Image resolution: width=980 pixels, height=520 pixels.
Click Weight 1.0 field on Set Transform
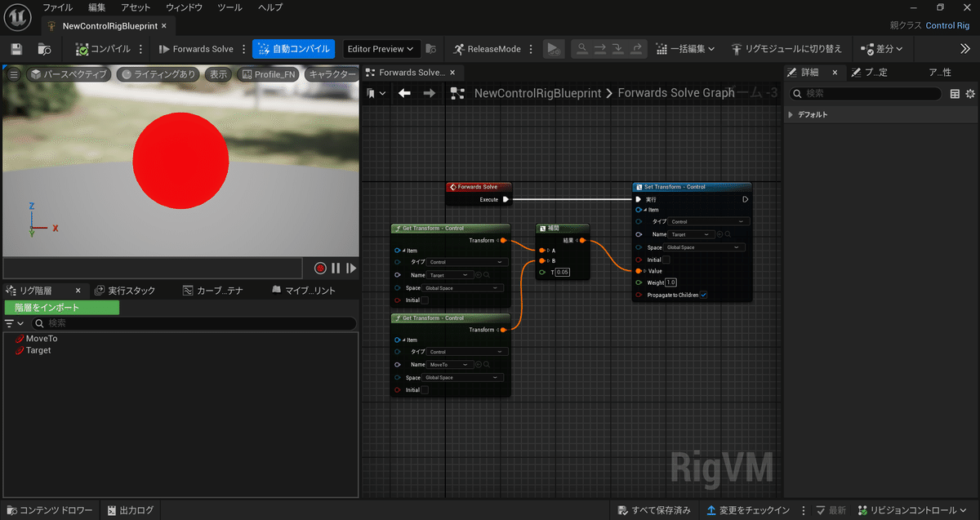click(670, 282)
